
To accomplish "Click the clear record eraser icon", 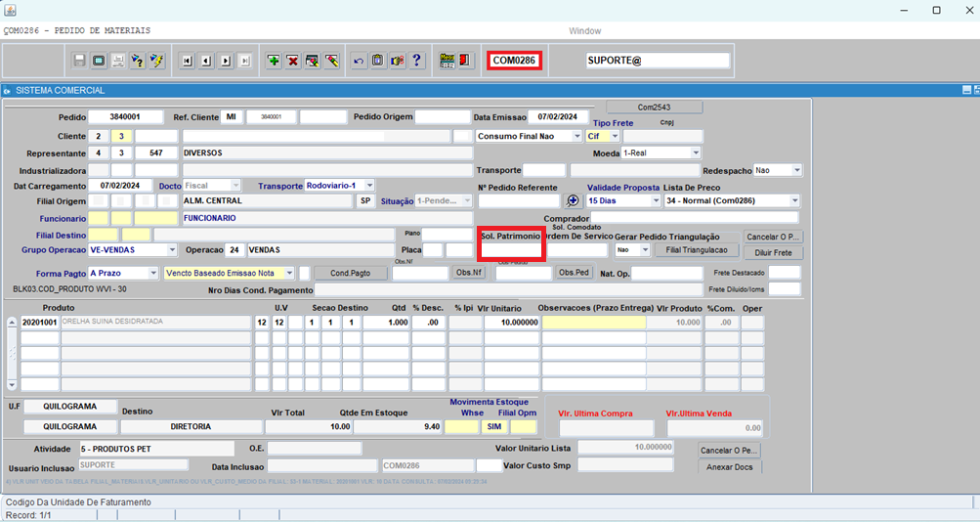I will pyautogui.click(x=331, y=61).
